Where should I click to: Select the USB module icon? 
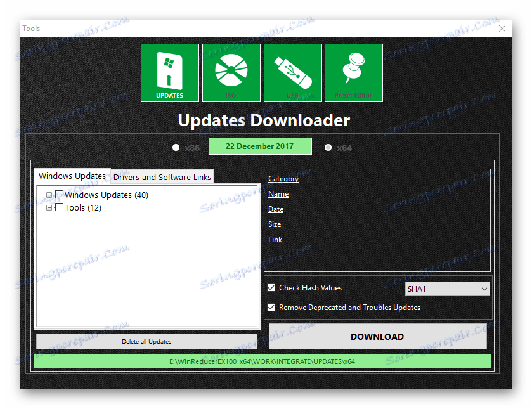point(292,72)
